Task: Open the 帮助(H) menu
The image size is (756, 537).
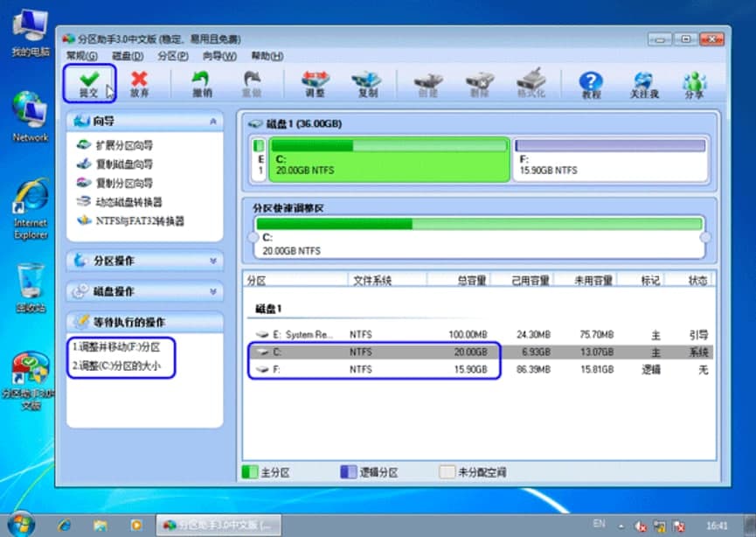Action: pyautogui.click(x=267, y=56)
